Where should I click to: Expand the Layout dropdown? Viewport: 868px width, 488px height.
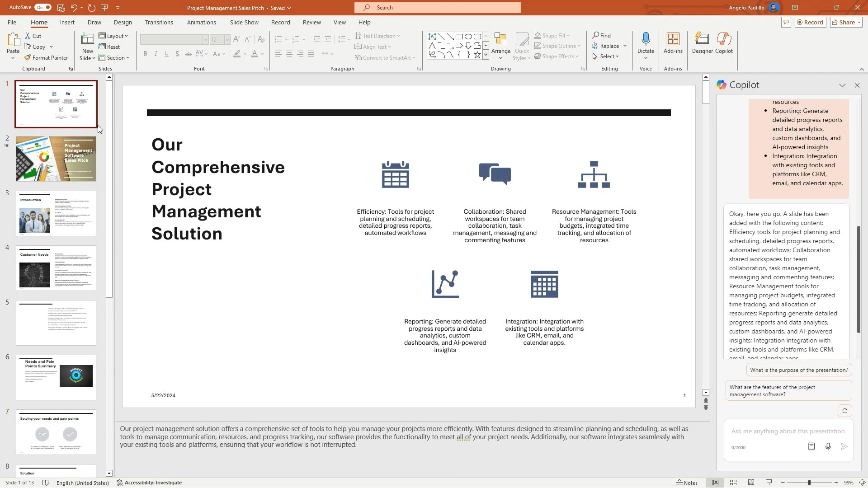point(113,36)
